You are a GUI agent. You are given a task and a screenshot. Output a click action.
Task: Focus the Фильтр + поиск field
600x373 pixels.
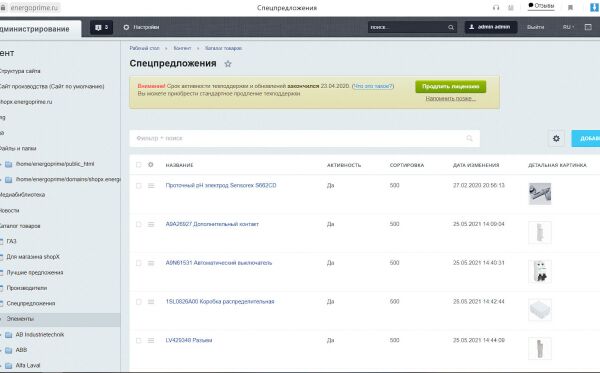(x=304, y=138)
